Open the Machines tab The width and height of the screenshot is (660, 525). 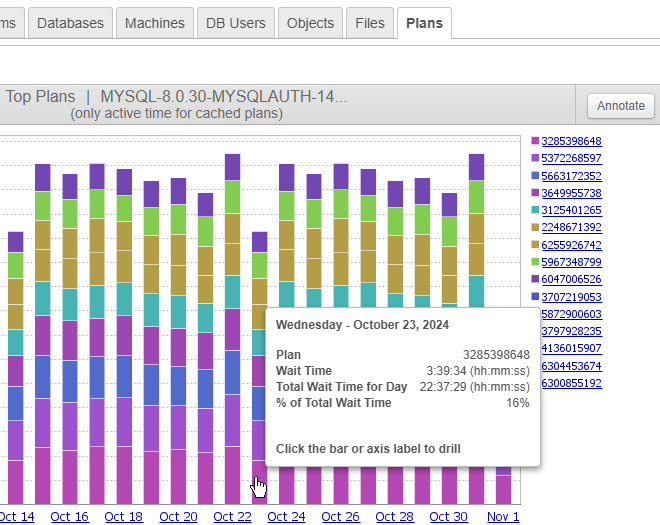[154, 23]
